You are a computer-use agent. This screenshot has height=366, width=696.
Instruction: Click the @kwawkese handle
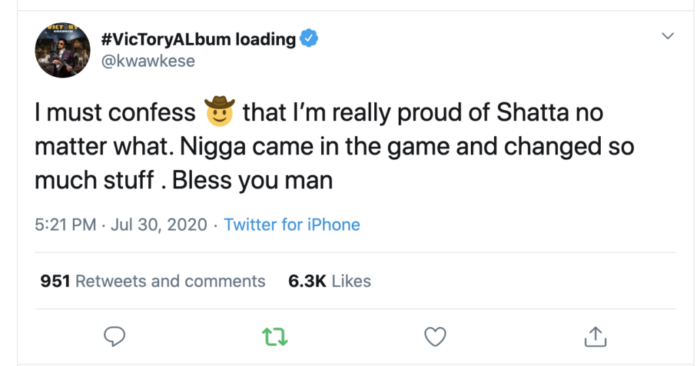coord(148,61)
